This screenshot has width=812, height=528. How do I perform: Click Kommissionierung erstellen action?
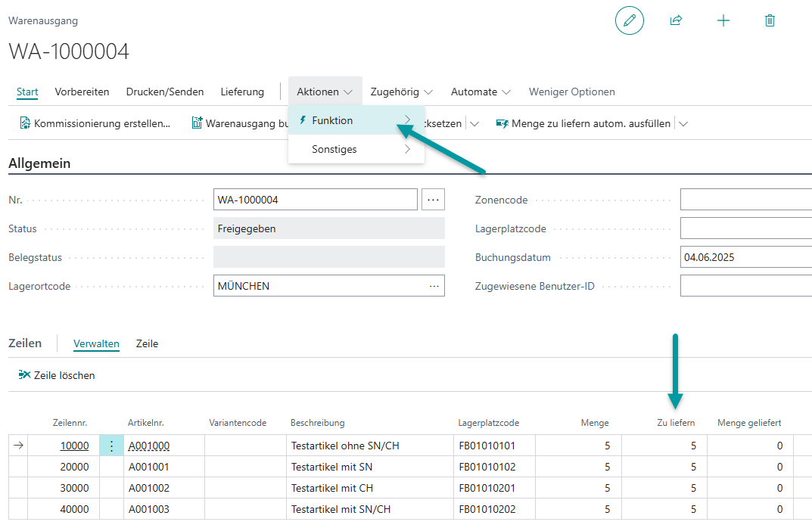[x=95, y=123]
